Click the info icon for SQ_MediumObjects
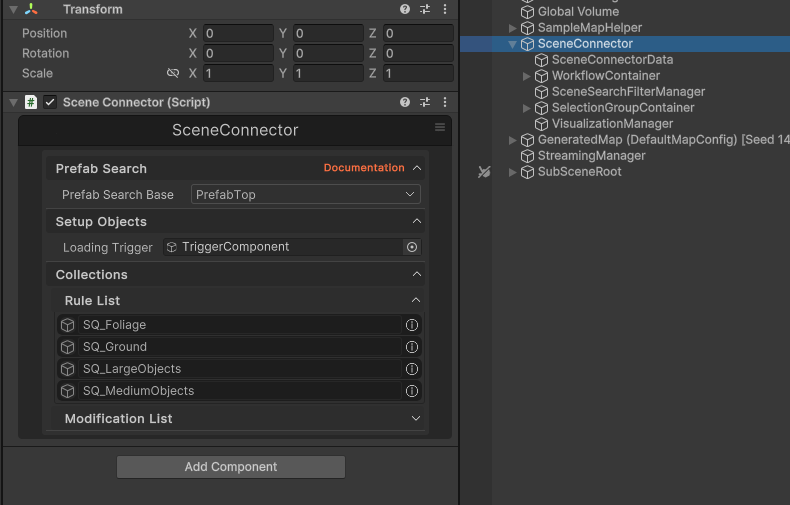This screenshot has height=505, width=790. coord(411,391)
